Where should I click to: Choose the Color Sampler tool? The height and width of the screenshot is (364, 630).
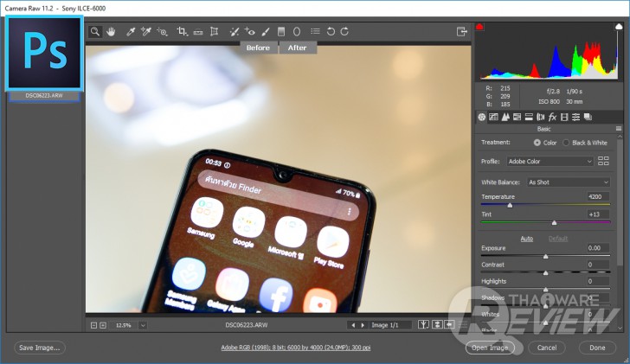coord(146,31)
